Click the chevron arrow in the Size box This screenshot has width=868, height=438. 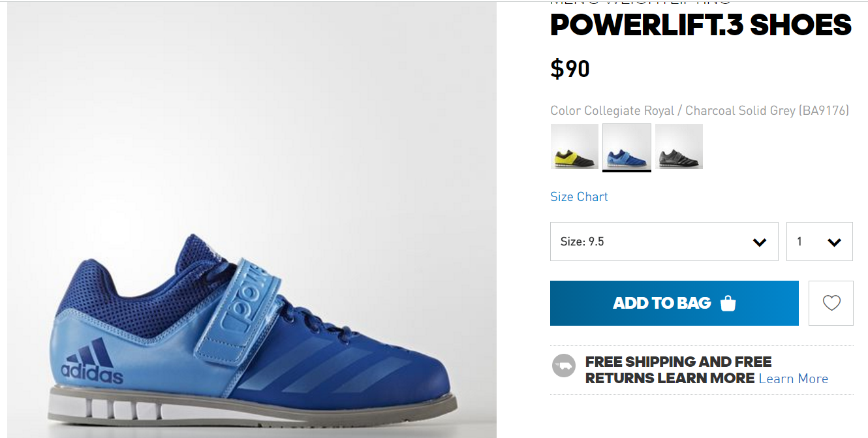tap(759, 242)
